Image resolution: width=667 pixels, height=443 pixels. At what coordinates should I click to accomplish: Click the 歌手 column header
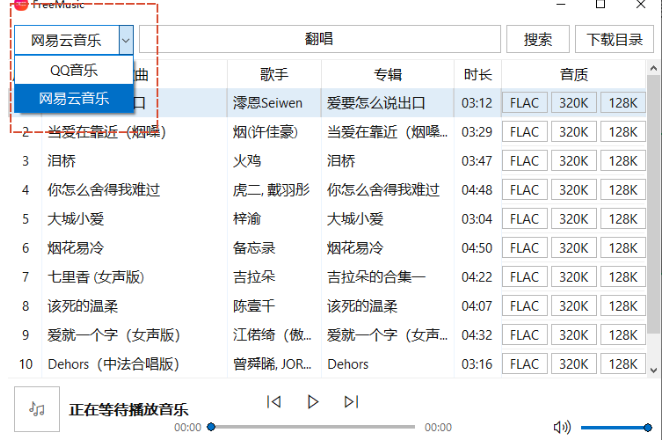click(x=274, y=74)
